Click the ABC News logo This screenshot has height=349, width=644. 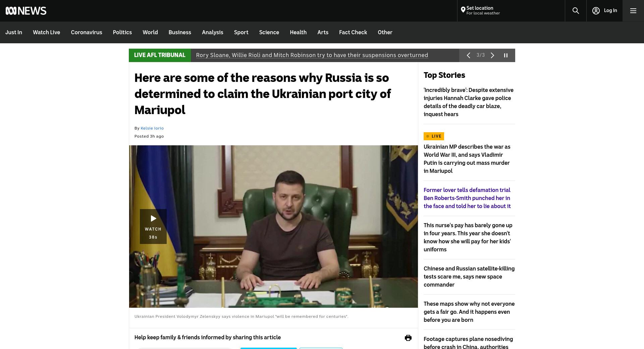tap(26, 11)
